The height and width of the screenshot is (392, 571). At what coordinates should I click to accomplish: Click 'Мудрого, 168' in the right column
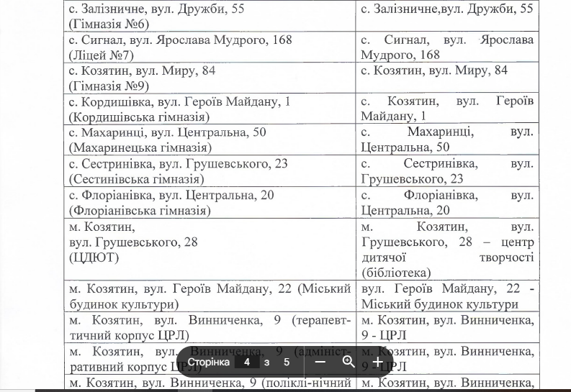[400, 55]
